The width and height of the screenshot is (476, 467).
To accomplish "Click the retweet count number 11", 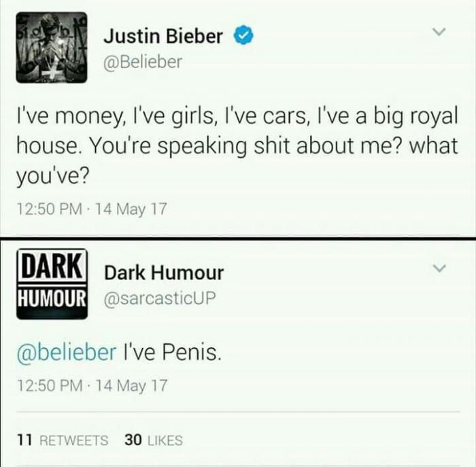I will [x=24, y=440].
